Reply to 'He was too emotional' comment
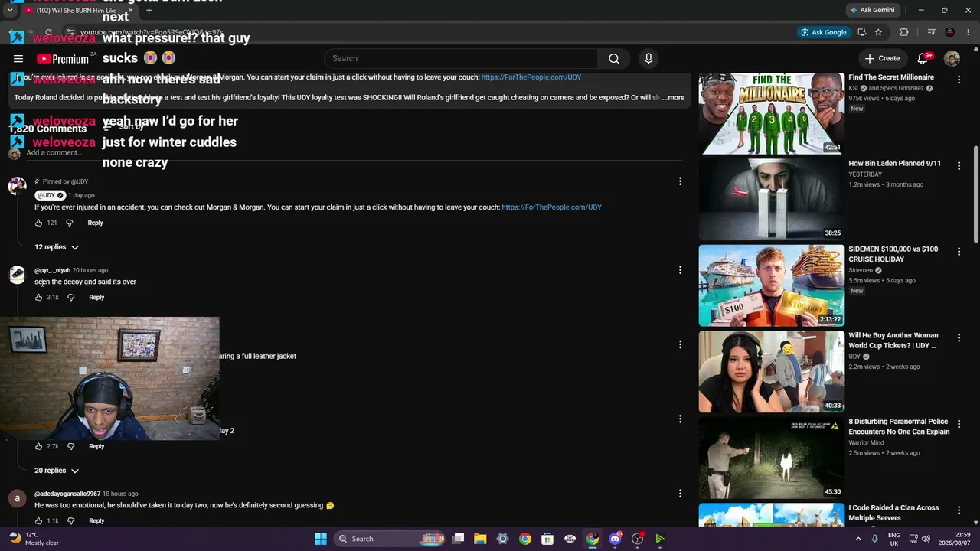This screenshot has width=980, height=551. click(96, 520)
